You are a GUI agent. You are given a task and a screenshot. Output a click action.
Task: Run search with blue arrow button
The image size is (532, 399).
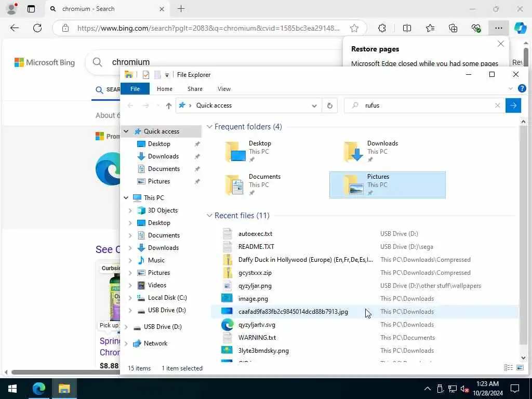[513, 105]
